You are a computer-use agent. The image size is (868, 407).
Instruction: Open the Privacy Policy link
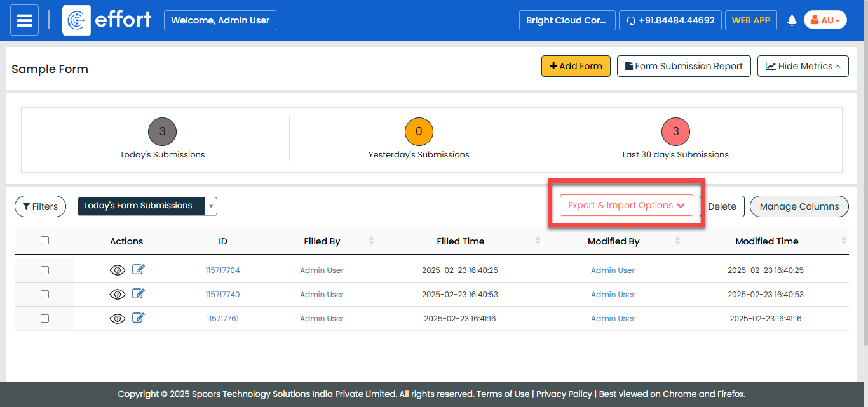(564, 394)
